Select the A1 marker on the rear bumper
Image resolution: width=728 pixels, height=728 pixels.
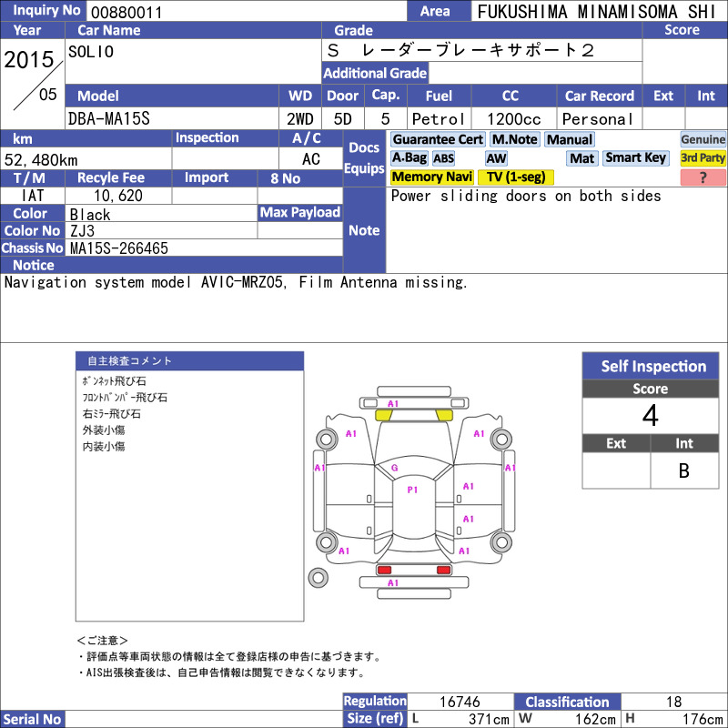pyautogui.click(x=393, y=582)
